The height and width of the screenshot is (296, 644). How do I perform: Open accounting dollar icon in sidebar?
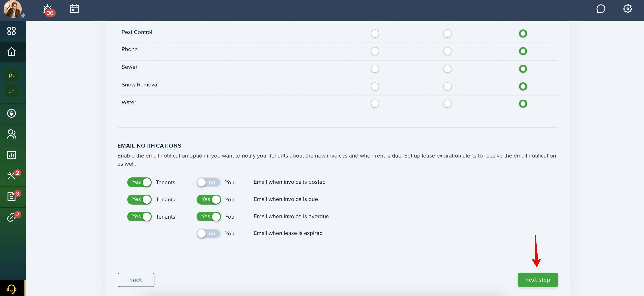click(12, 113)
